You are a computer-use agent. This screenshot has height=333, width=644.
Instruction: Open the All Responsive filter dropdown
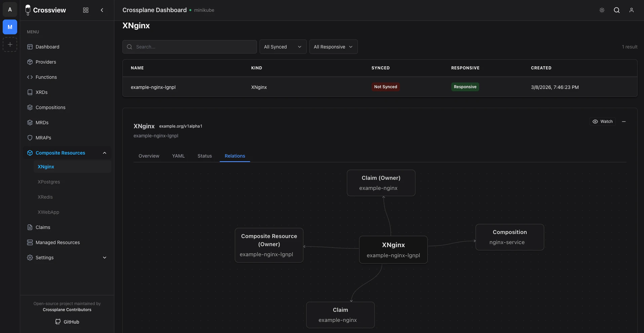tap(333, 47)
